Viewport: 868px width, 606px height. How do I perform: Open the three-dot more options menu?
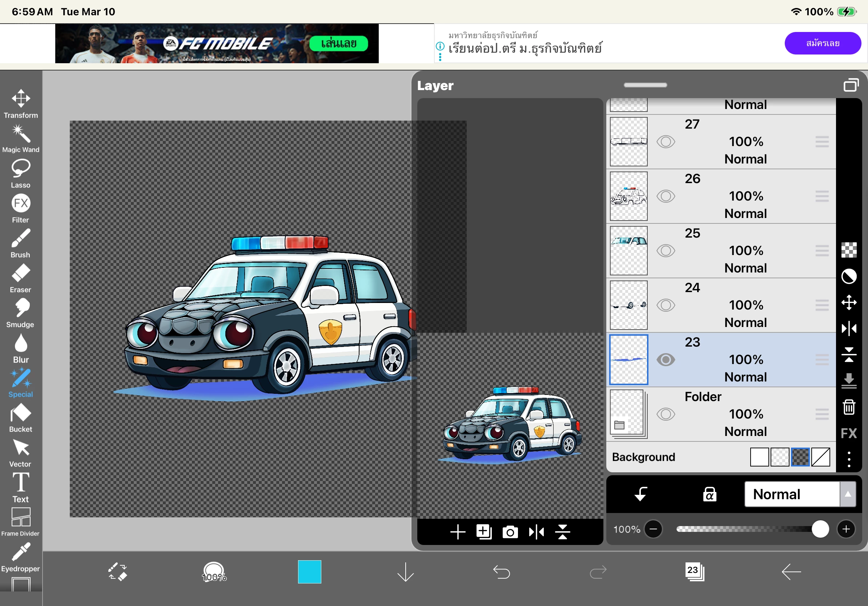coord(849,459)
